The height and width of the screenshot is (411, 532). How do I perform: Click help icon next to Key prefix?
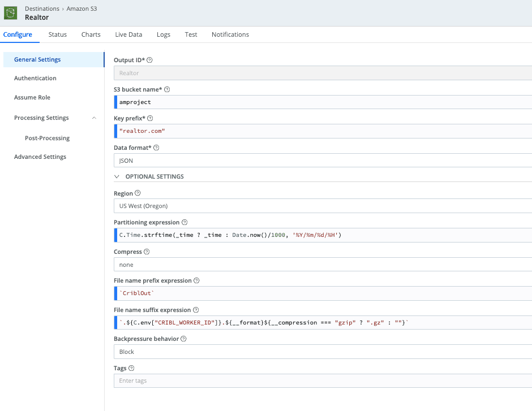point(150,119)
